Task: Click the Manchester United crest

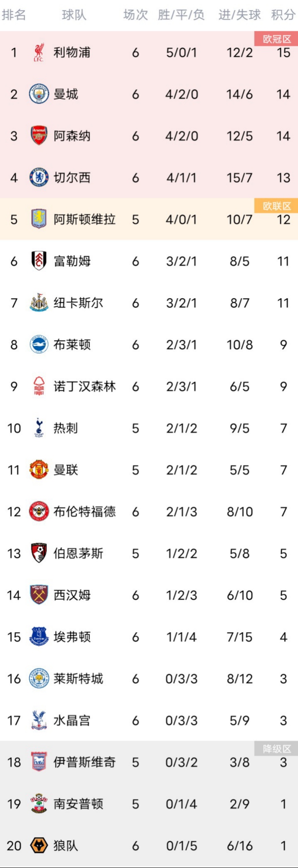Action: [39, 470]
